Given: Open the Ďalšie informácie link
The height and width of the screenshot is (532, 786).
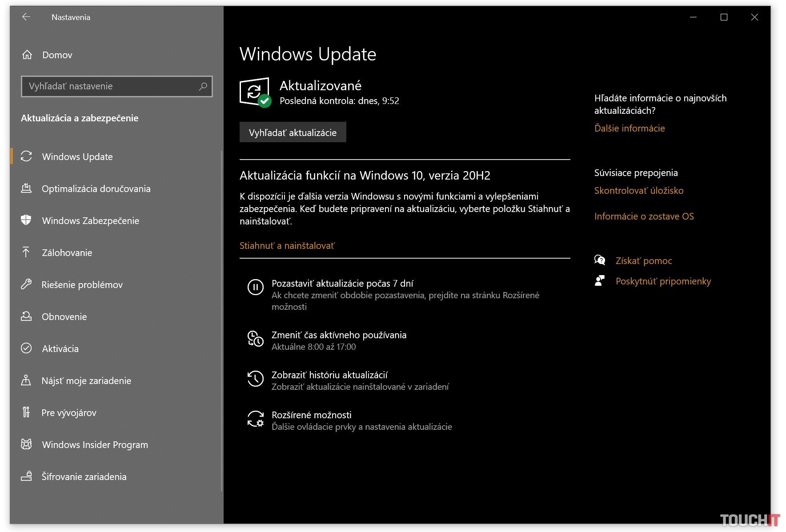Looking at the screenshot, I should pos(630,128).
